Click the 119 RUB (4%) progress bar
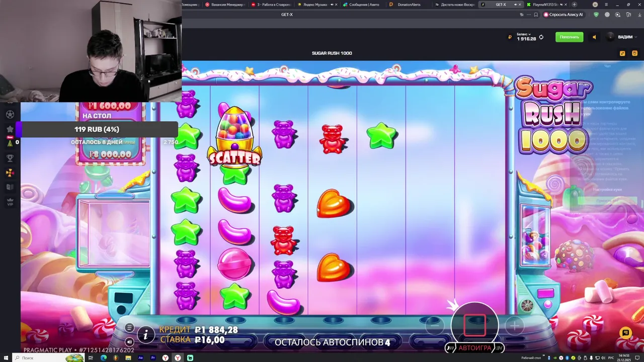Viewport: 644px width, 362px height. click(x=97, y=129)
